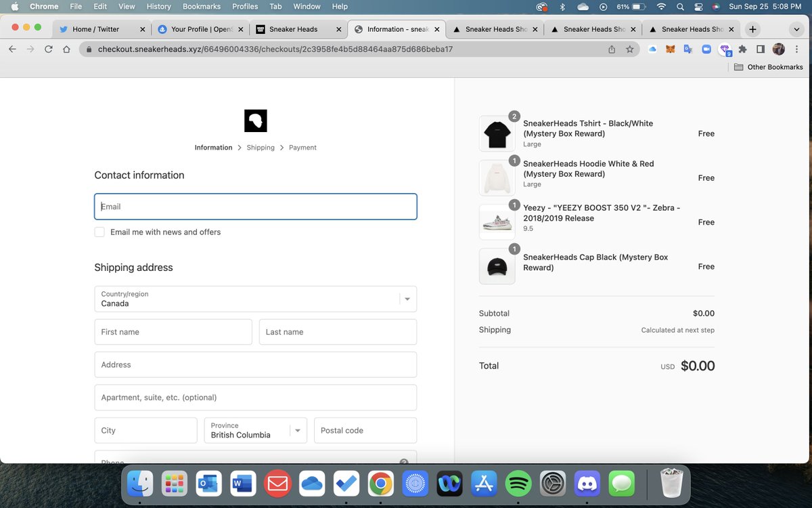
Task: Click the Address field
Action: pos(256,364)
